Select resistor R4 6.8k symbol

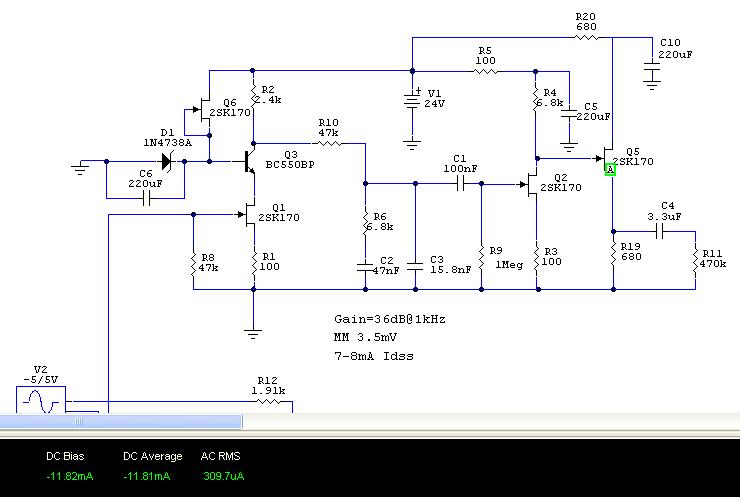click(x=536, y=99)
